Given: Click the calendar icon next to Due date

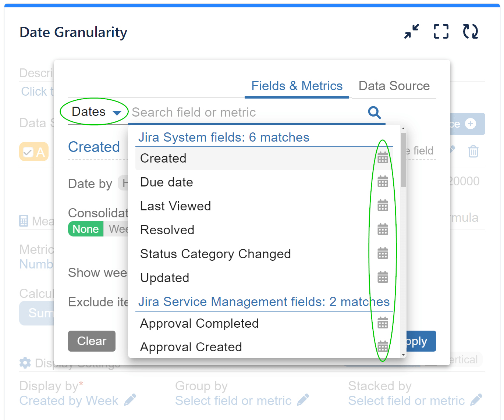Looking at the screenshot, I should pyautogui.click(x=383, y=181).
